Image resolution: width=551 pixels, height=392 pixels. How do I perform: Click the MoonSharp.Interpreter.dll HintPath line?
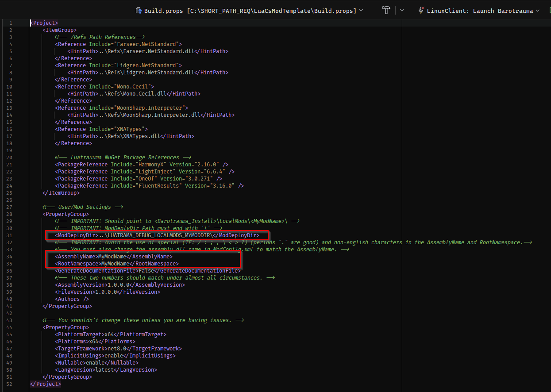[151, 115]
